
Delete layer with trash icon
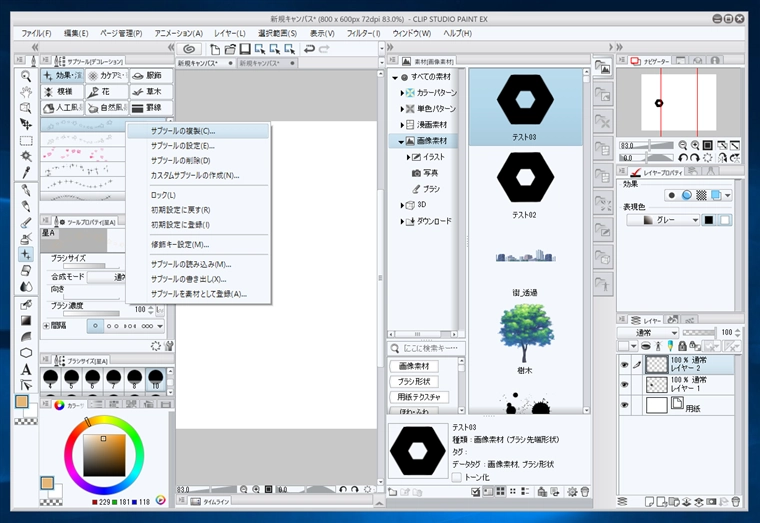(x=736, y=502)
